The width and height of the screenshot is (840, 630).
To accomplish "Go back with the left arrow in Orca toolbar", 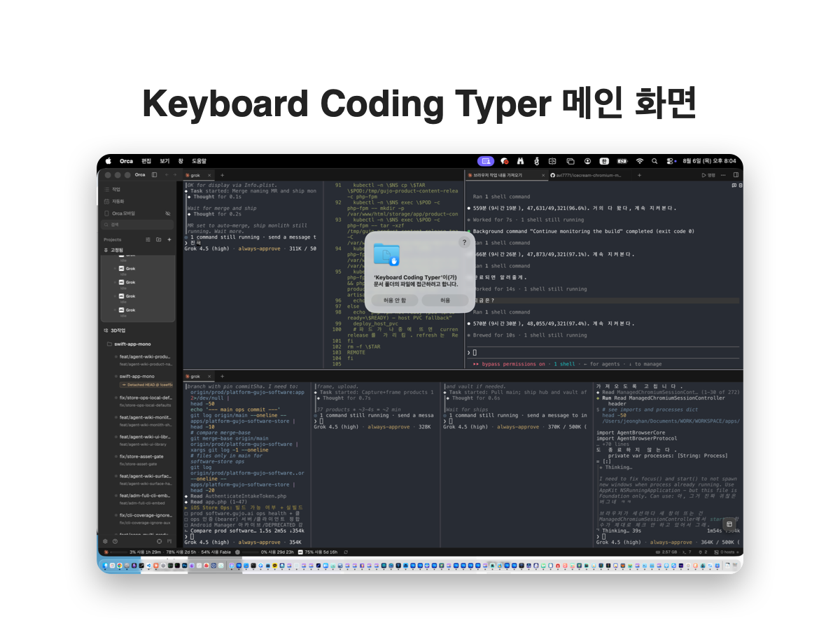I will coord(166,174).
